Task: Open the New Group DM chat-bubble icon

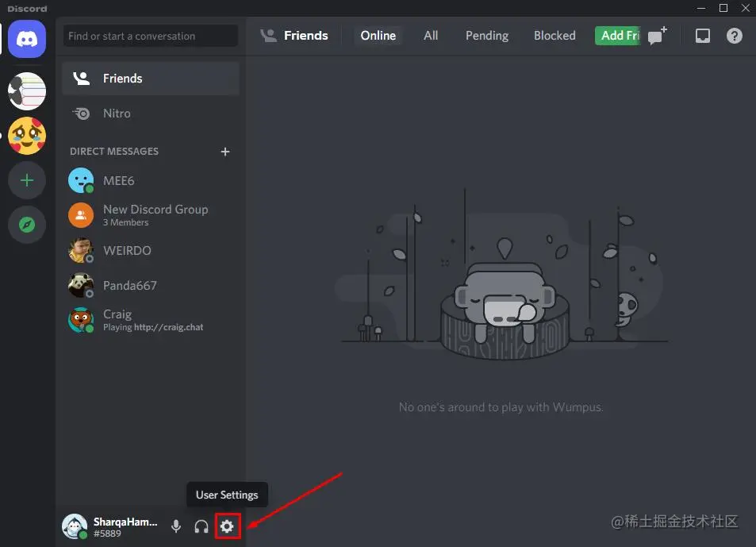Action: click(657, 36)
